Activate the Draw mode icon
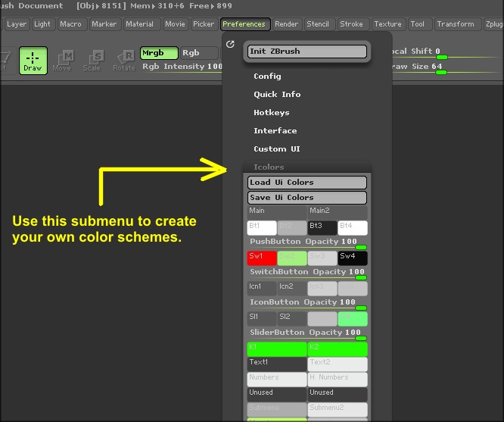Viewport: 504px width, 422px height. pos(33,61)
